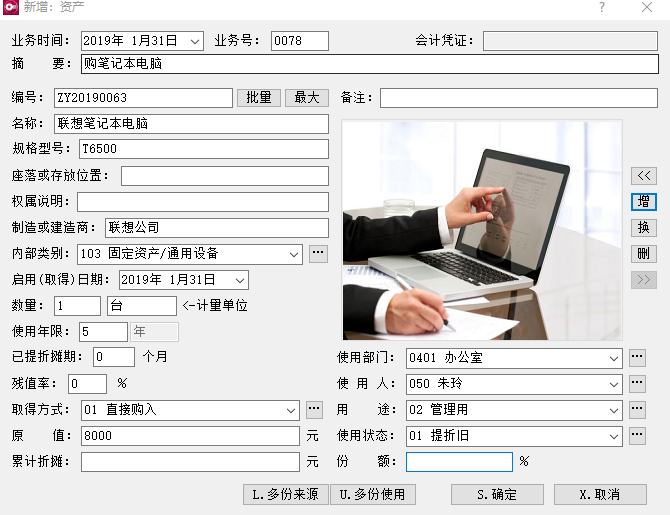Screen dimensions: 670x515
Task: Click the 删 delete image button
Action: [644, 254]
